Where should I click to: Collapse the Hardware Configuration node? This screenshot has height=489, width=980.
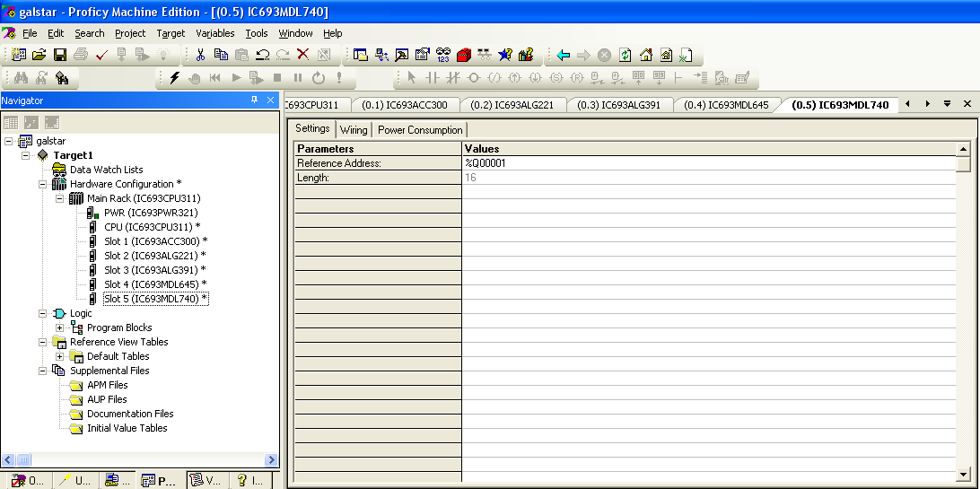[x=42, y=184]
